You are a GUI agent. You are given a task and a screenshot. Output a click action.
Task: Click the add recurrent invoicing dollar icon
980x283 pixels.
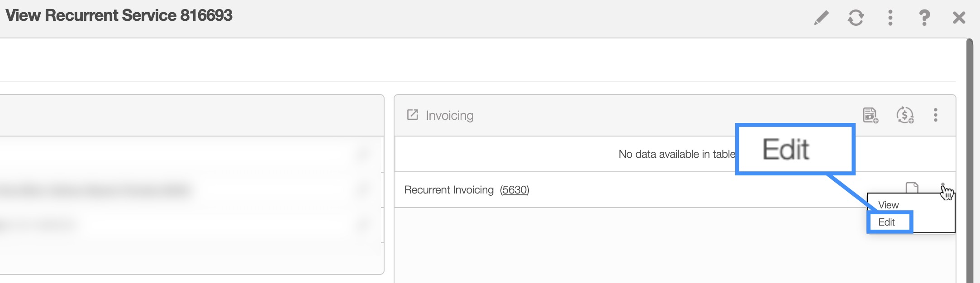[x=904, y=115]
